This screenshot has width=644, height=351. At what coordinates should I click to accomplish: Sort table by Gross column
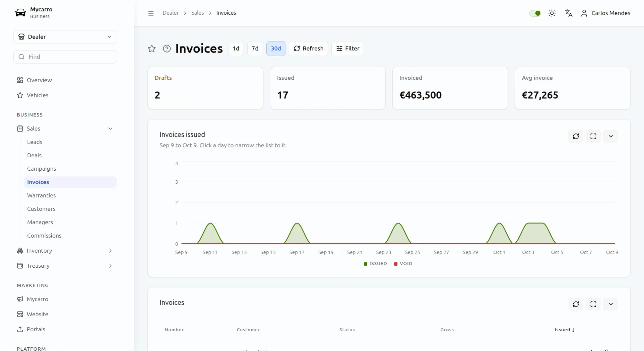447,330
